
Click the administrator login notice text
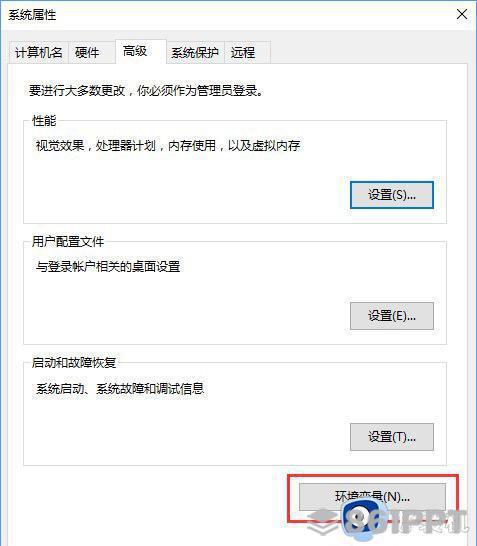tap(146, 91)
